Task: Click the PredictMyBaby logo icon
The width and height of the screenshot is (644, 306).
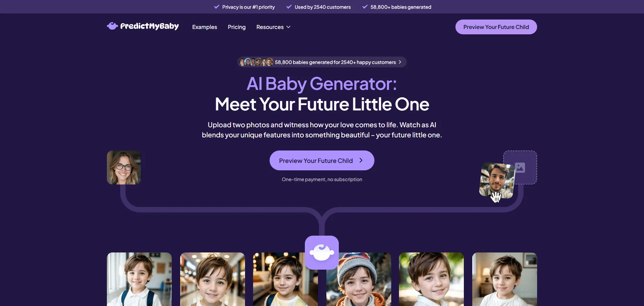Action: click(x=112, y=26)
